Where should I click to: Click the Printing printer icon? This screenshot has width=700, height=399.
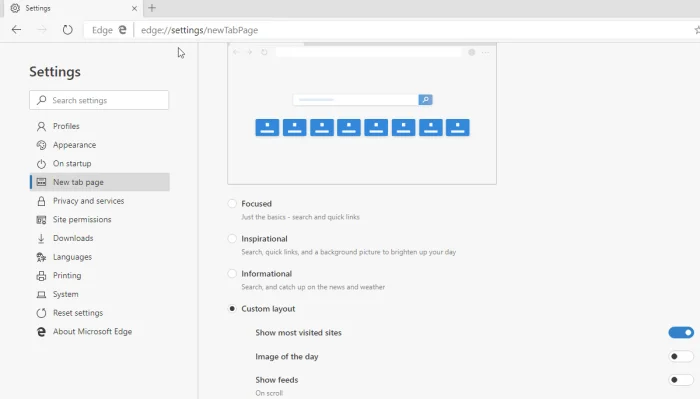(x=41, y=276)
